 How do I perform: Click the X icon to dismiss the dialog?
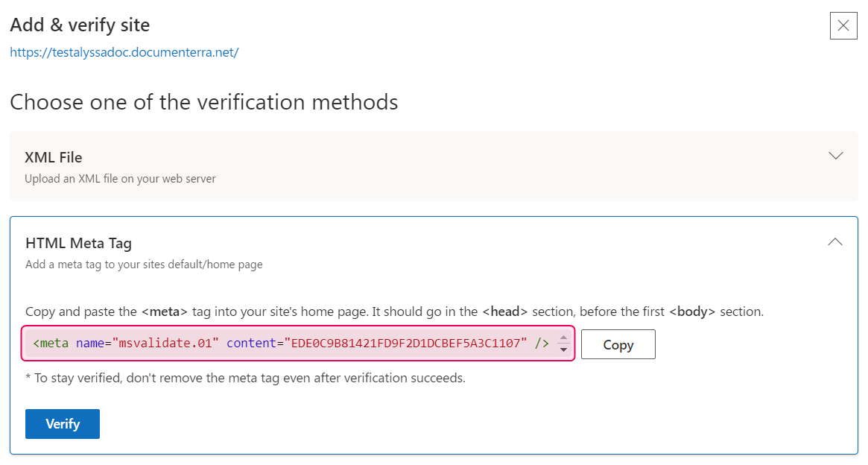(843, 26)
